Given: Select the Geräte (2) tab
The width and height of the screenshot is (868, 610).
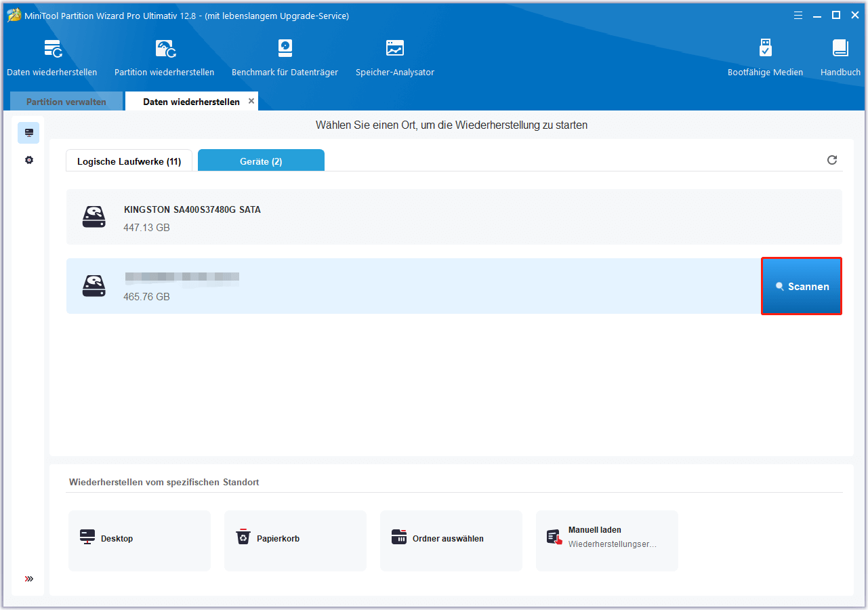Looking at the screenshot, I should pos(261,161).
